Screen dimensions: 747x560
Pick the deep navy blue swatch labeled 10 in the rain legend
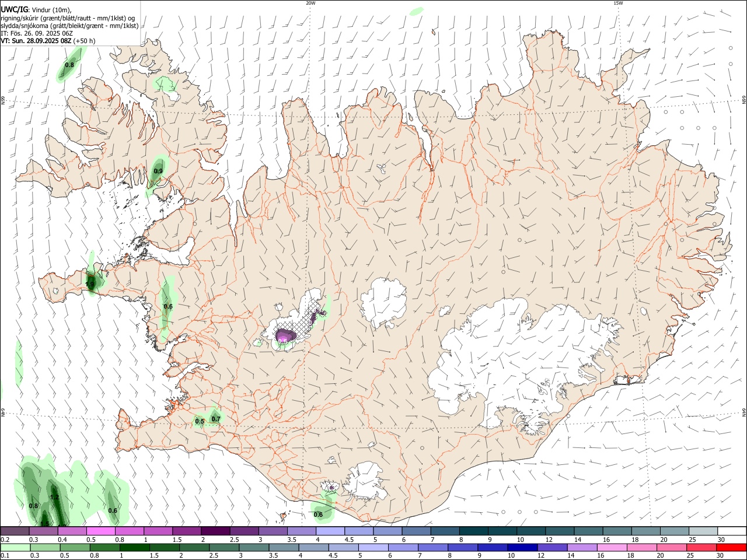pos(521,548)
